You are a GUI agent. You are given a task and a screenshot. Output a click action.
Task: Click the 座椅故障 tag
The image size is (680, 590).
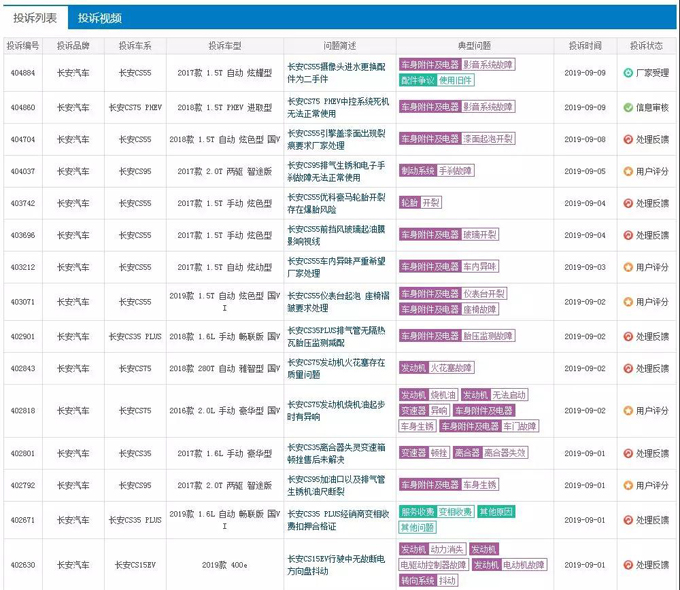pyautogui.click(x=480, y=309)
